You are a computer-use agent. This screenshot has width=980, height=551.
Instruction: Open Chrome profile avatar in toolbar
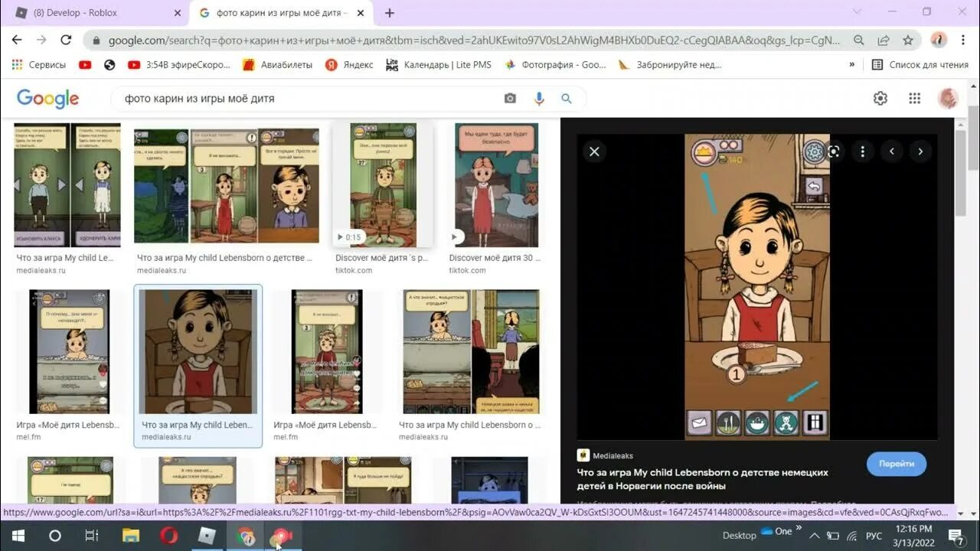[939, 40]
